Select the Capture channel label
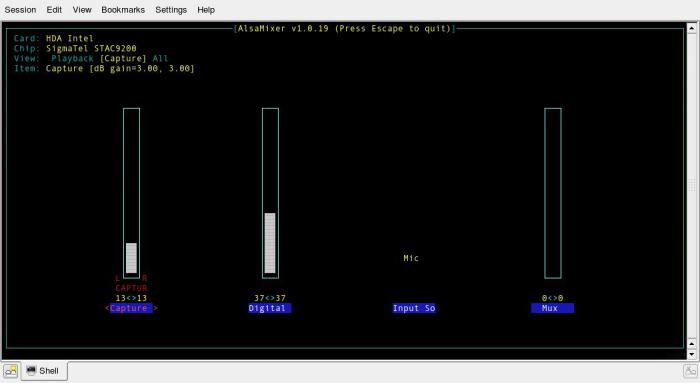The height and width of the screenshot is (383, 700). [x=131, y=308]
